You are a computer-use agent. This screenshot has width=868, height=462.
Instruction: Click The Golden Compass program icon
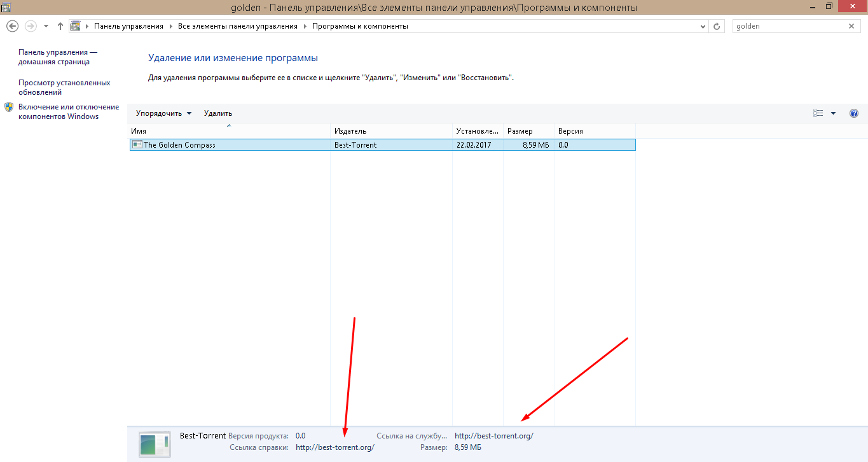[x=137, y=144]
